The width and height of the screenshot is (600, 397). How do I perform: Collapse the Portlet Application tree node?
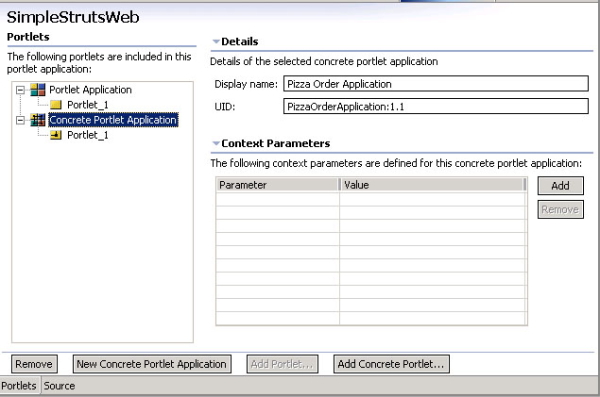click(20, 90)
